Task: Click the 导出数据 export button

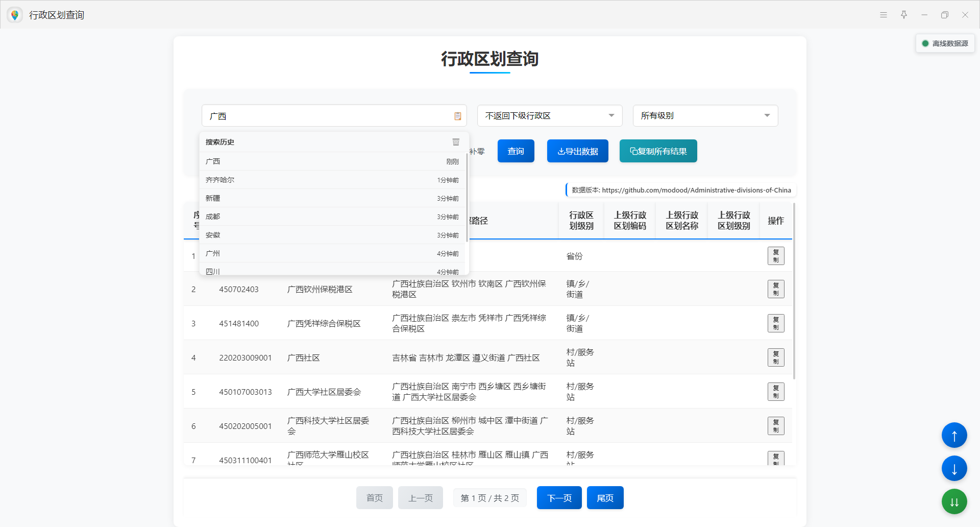Action: pyautogui.click(x=578, y=151)
